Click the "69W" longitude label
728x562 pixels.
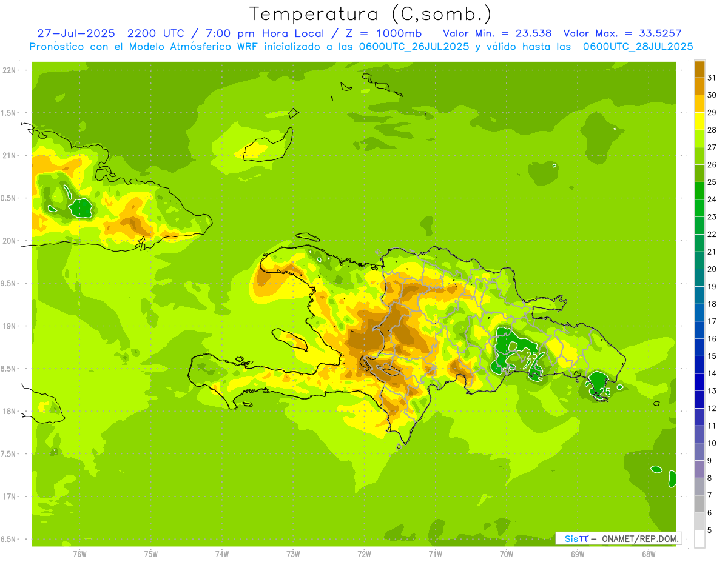(578, 554)
